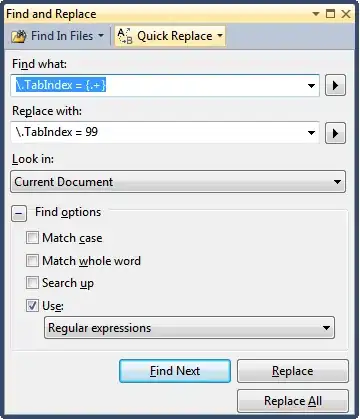Click the Quick Replace A-to-B icon
This screenshot has height=419, width=360.
pos(125,36)
